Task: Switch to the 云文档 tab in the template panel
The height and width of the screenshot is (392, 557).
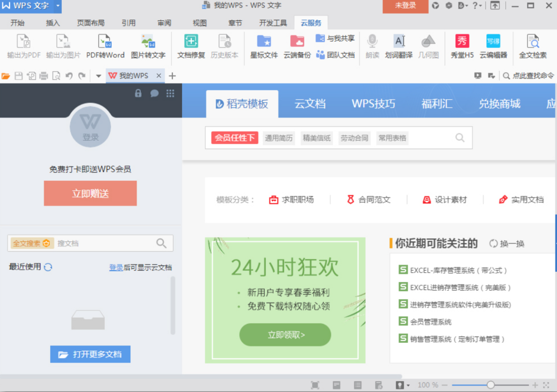Action: pos(310,104)
